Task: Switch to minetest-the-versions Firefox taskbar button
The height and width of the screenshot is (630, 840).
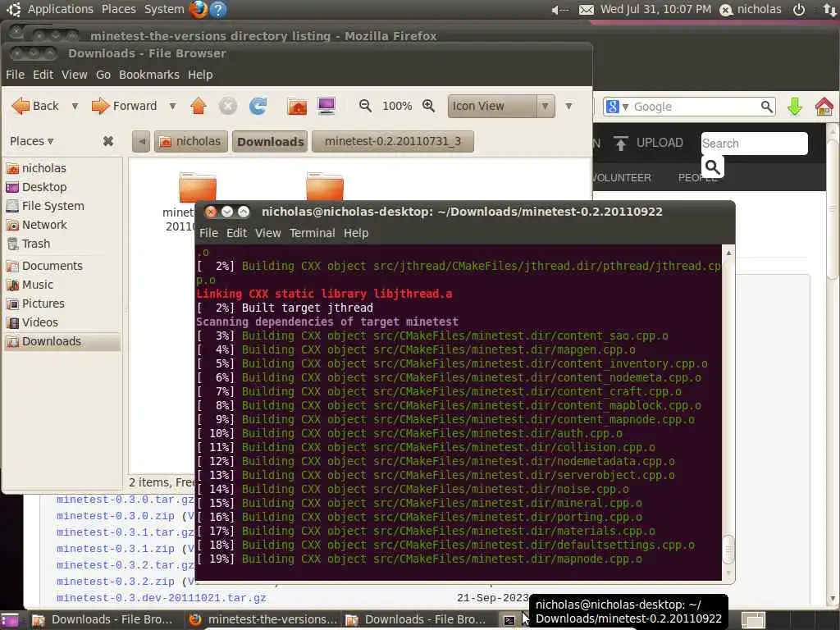Action: [262, 620]
